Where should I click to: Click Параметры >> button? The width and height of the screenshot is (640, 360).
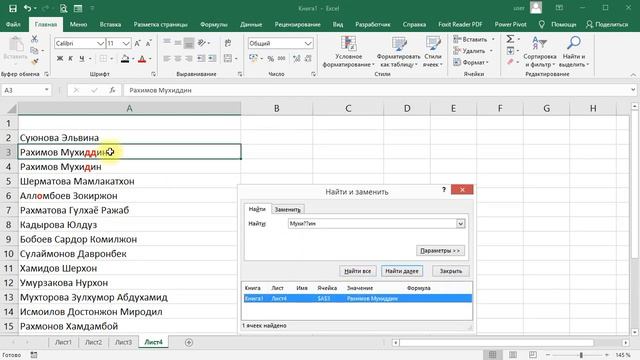point(440,251)
